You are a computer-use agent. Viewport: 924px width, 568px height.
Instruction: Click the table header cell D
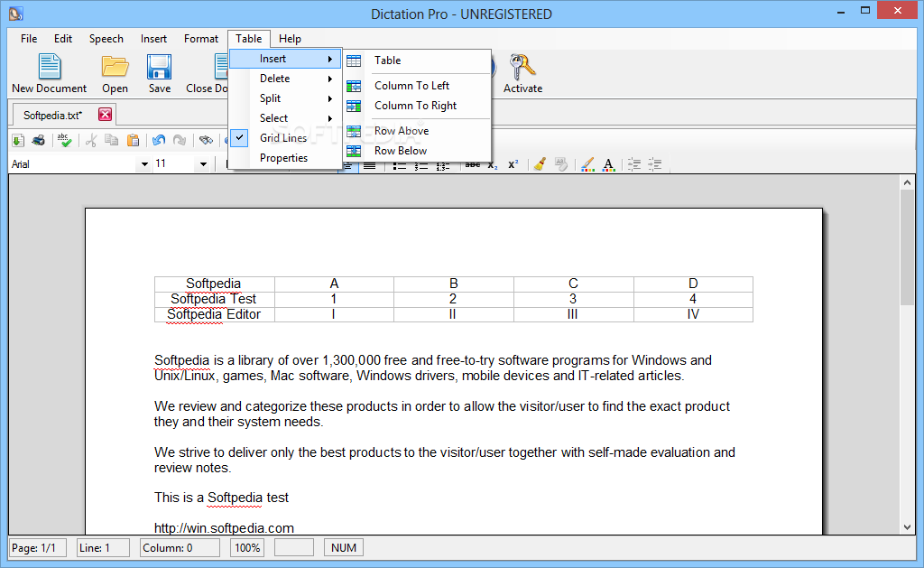[693, 284]
